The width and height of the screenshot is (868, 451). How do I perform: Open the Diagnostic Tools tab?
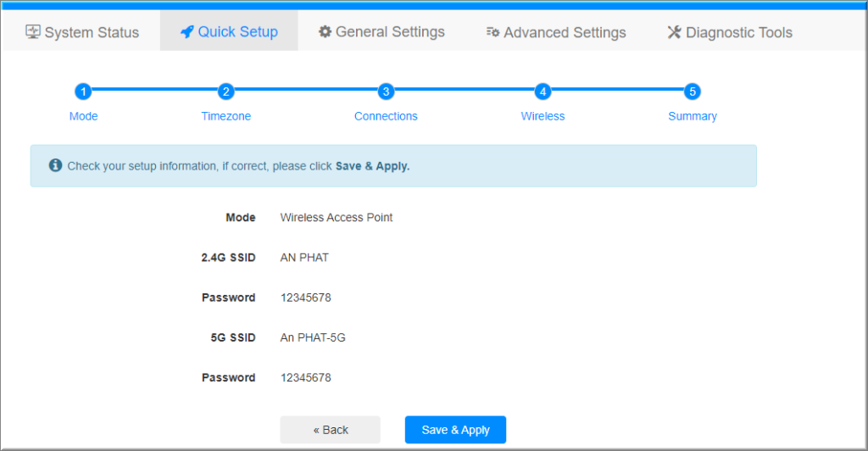click(x=729, y=32)
